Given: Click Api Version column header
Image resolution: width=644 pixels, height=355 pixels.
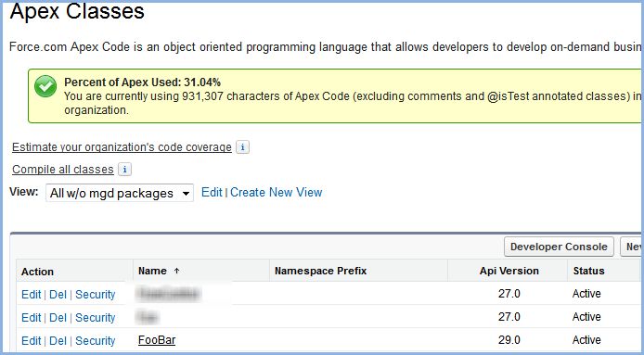Looking at the screenshot, I should 509,271.
